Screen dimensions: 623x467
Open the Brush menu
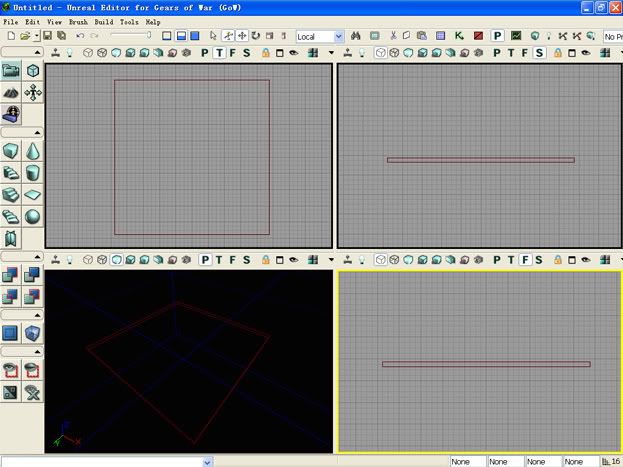point(78,21)
